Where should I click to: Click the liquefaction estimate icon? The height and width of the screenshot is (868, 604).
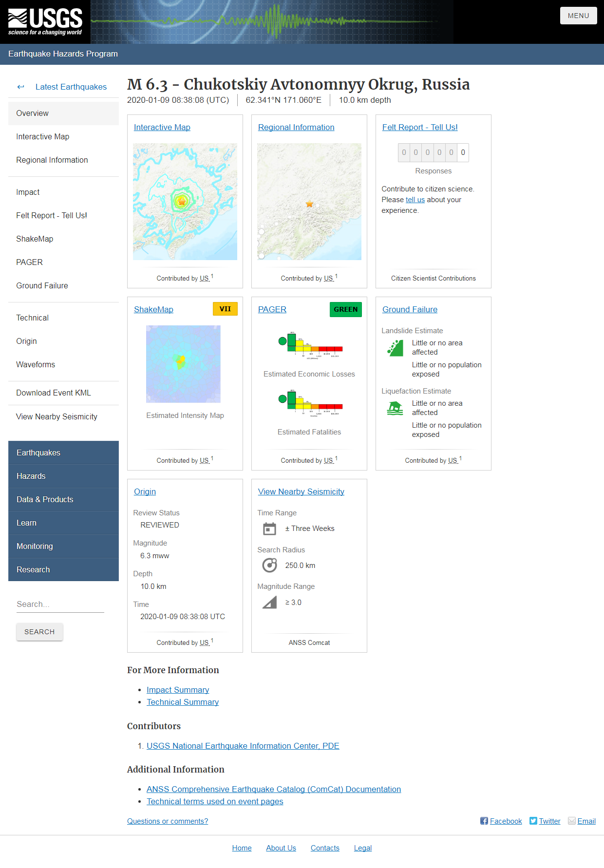coord(395,408)
